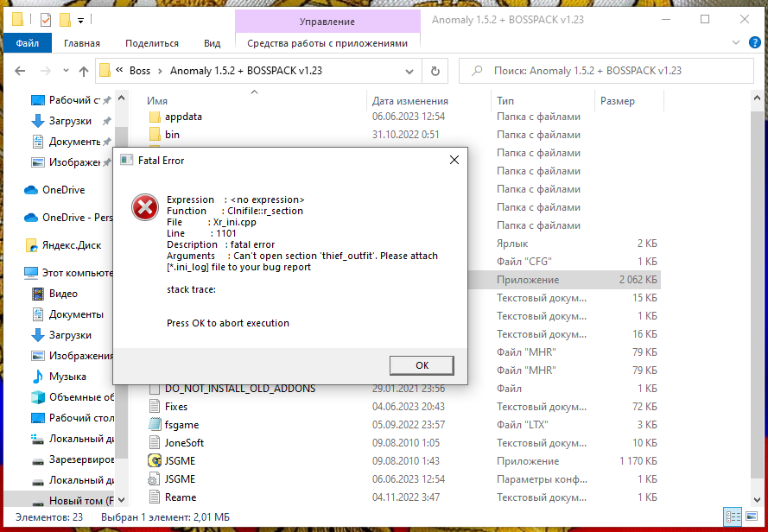Select OneDrive - Personal in navigation pane
This screenshot has height=532, width=768.
click(x=68, y=217)
